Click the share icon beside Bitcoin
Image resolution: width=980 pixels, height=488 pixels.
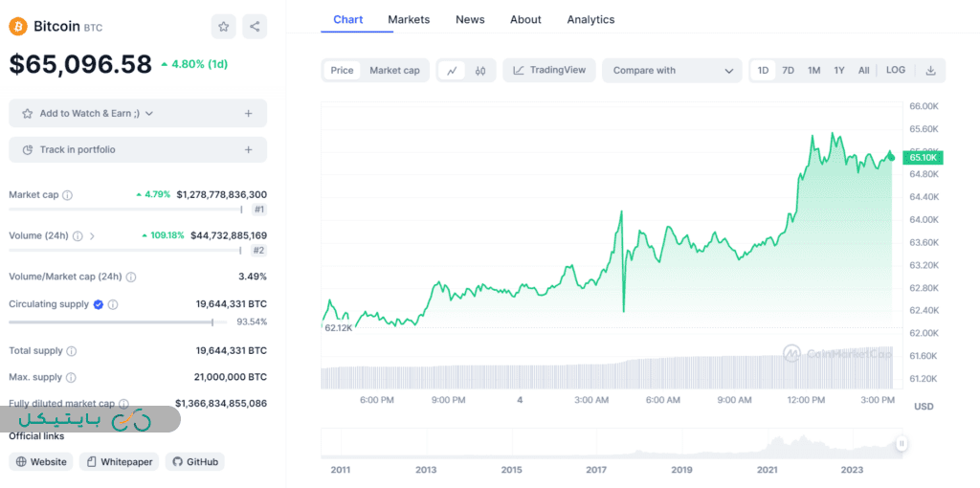tap(255, 27)
